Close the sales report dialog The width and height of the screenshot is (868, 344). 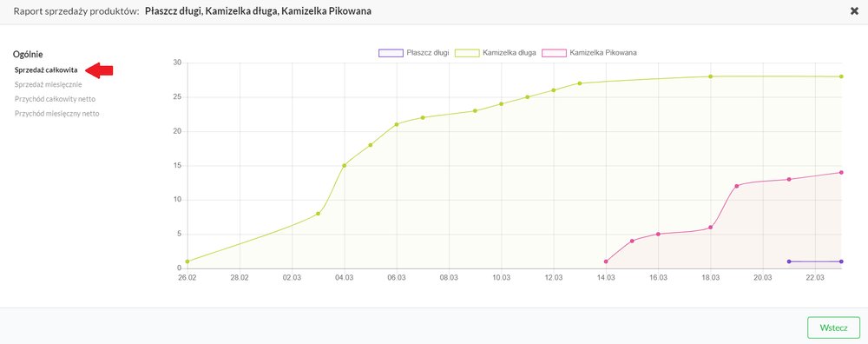[854, 11]
